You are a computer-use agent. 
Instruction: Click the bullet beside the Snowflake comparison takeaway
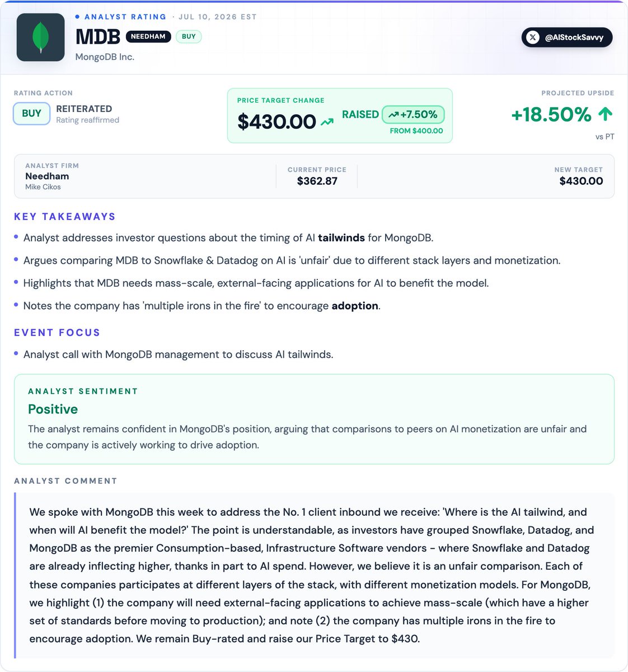click(x=16, y=260)
